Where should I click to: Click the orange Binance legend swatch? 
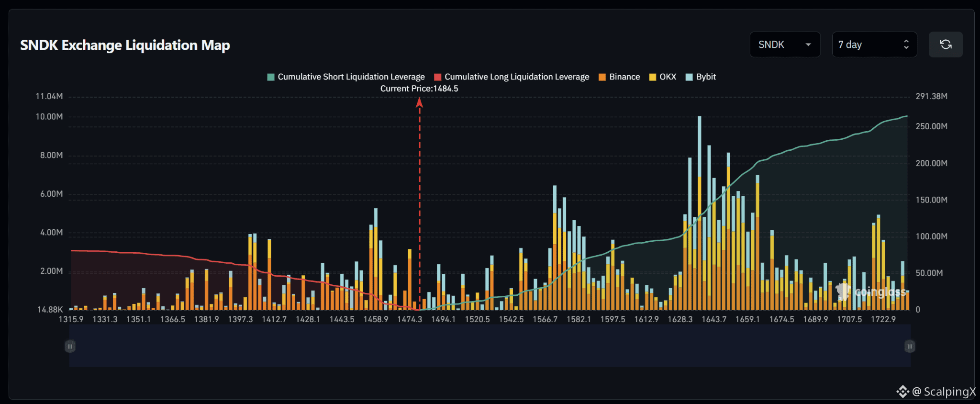point(602,77)
